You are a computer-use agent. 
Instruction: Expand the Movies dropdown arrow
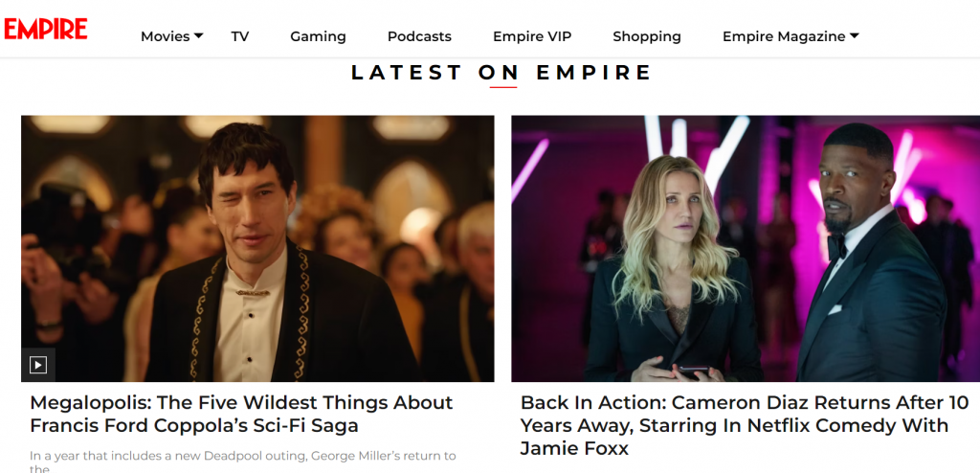(198, 36)
